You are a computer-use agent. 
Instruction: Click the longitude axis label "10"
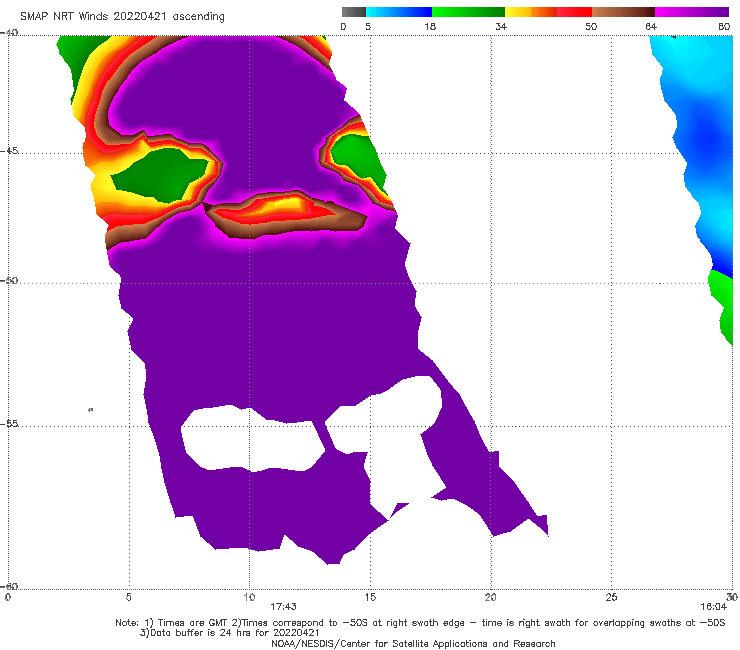click(x=249, y=597)
